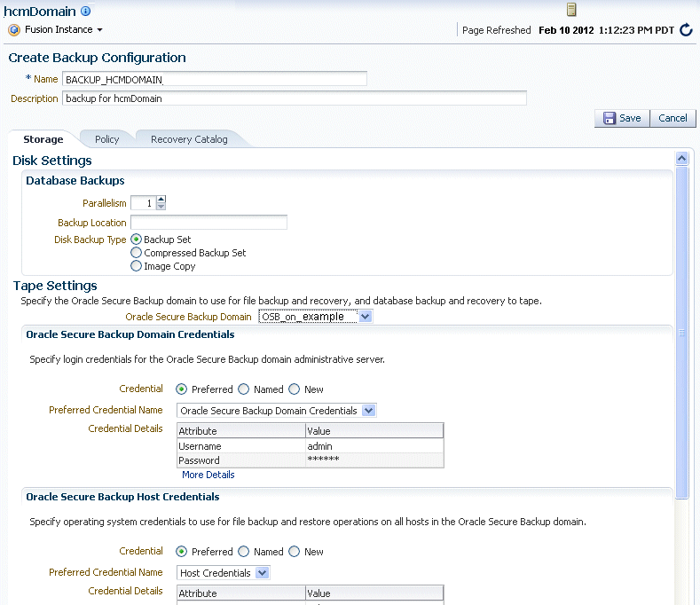The width and height of the screenshot is (700, 605).
Task: Decrease Parallelism with the down arrow
Action: click(161, 207)
